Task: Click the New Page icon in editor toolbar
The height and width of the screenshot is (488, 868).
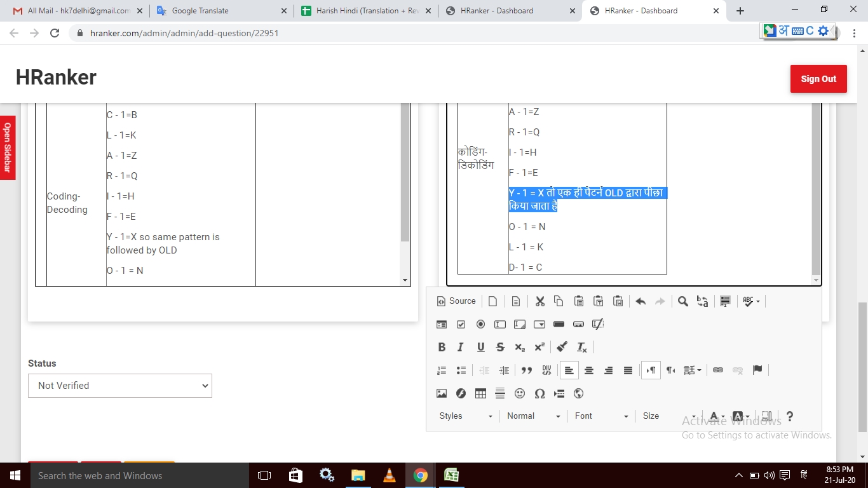Action: pyautogui.click(x=492, y=301)
